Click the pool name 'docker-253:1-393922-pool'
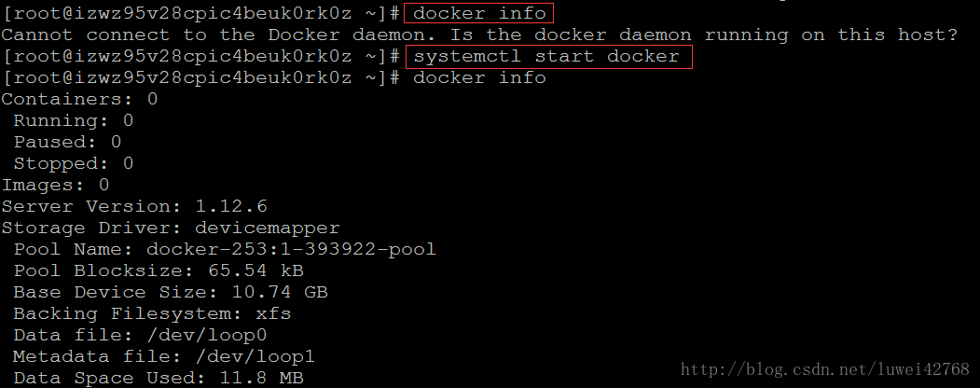This screenshot has width=980, height=388. pyautogui.click(x=291, y=249)
